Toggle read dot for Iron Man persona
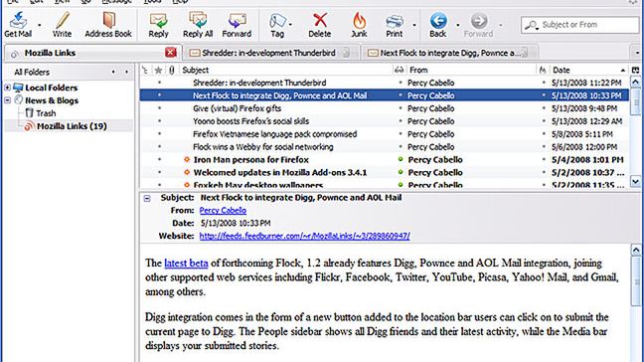 click(x=401, y=159)
